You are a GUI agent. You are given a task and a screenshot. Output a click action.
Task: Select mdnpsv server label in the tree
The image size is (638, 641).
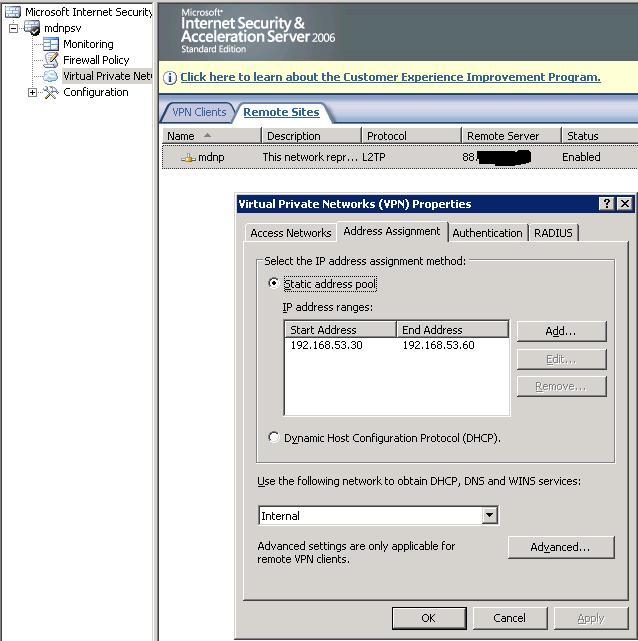(x=63, y=28)
